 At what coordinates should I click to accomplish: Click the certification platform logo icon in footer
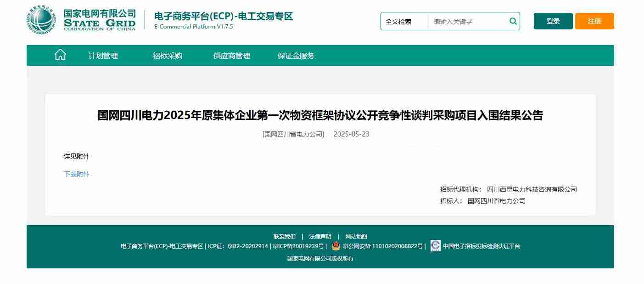436,246
